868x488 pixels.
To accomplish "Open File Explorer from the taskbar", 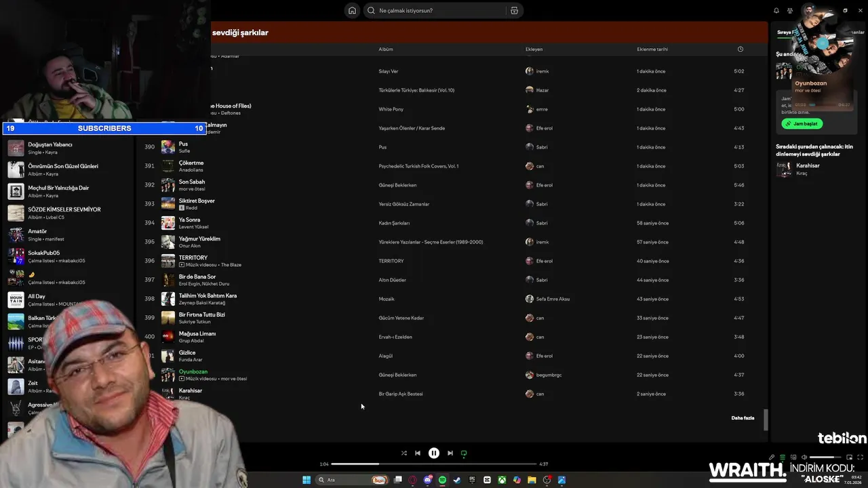I will [x=532, y=480].
